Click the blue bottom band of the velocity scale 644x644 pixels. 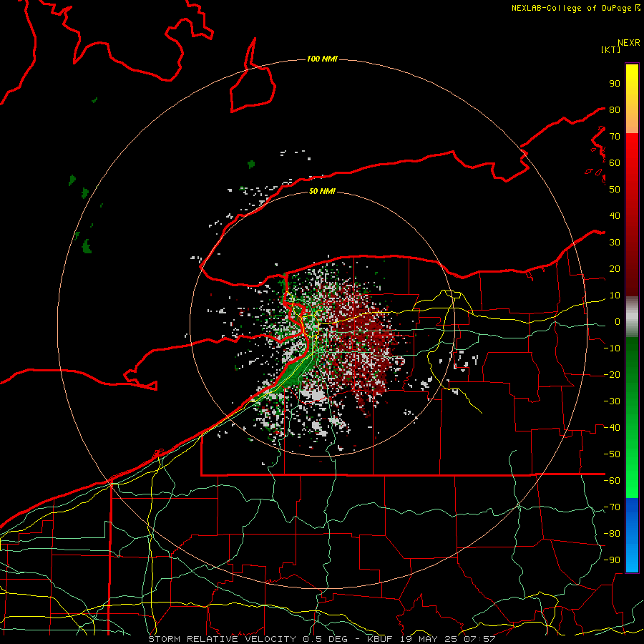coord(632,535)
